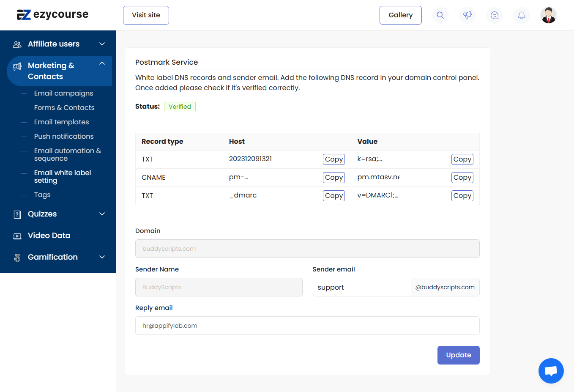Click the Video Data sidebar icon
574x392 pixels.
coord(17,236)
